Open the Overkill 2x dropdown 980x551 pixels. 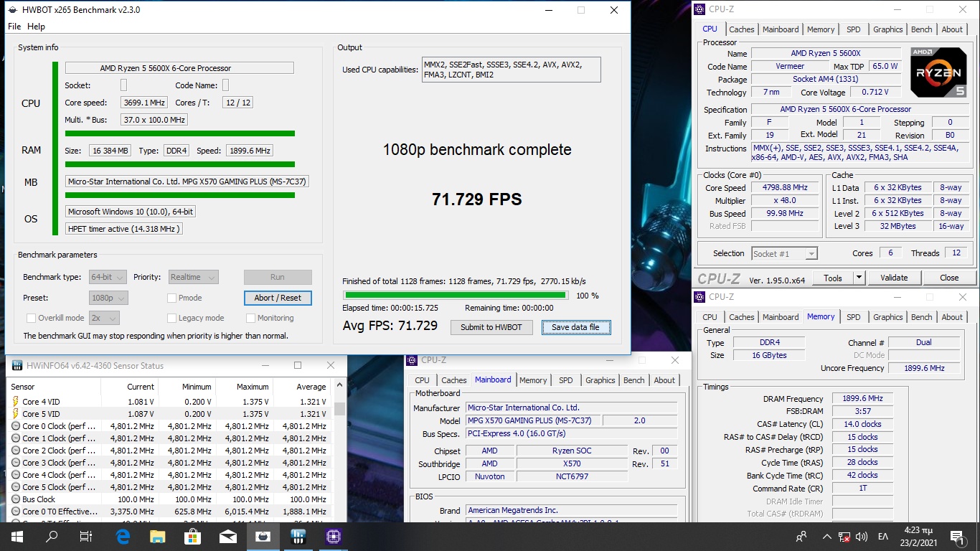click(x=104, y=318)
